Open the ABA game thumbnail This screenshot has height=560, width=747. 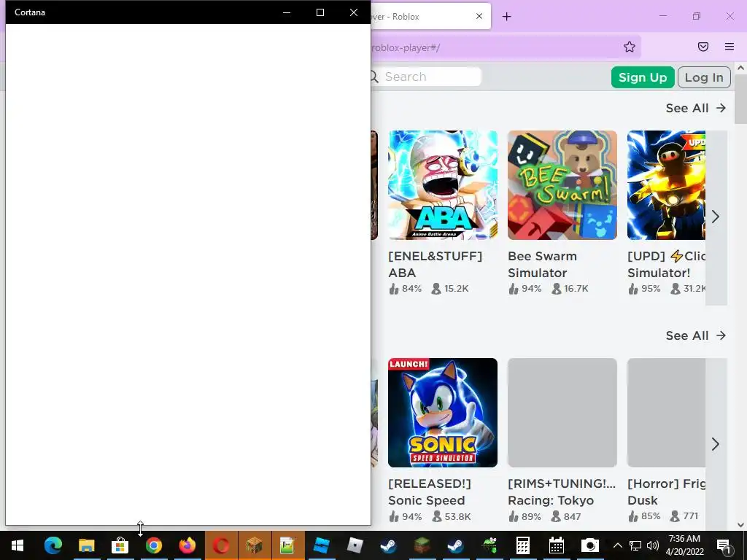(443, 185)
